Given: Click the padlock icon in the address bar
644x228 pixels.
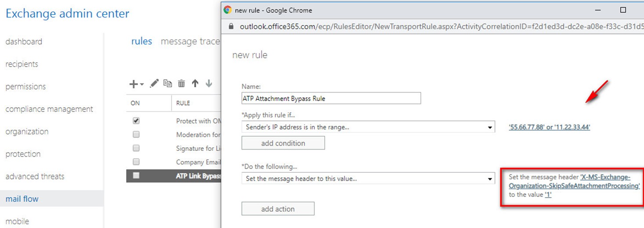Looking at the screenshot, I should tap(232, 27).
